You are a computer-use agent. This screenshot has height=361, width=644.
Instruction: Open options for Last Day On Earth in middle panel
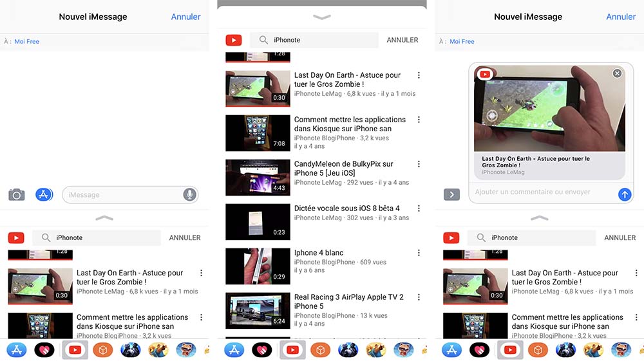click(419, 75)
